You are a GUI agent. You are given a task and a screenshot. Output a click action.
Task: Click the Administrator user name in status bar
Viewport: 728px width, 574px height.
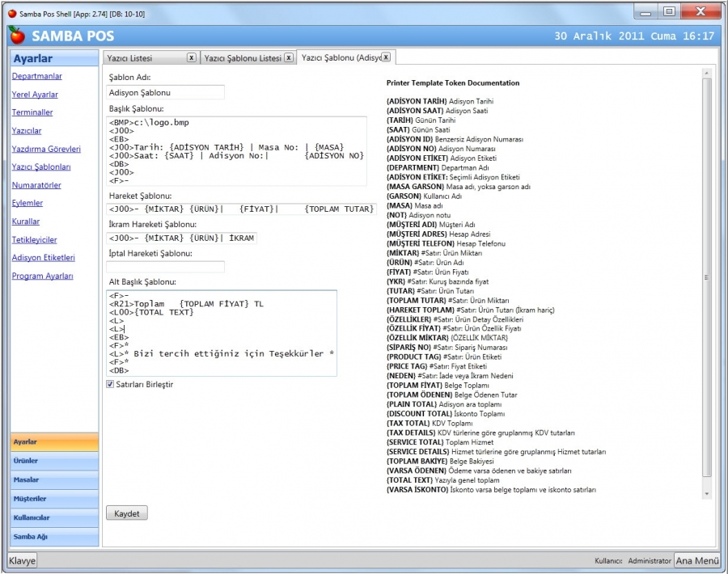tap(650, 561)
